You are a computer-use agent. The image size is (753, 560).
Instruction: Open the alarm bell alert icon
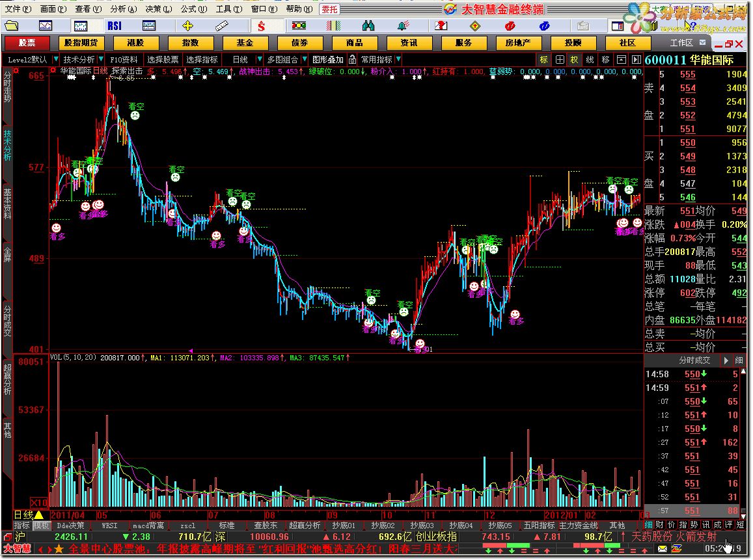[x=402, y=25]
